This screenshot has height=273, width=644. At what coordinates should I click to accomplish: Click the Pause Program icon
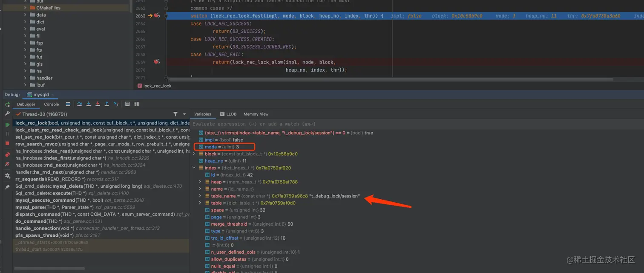pyautogui.click(x=7, y=134)
